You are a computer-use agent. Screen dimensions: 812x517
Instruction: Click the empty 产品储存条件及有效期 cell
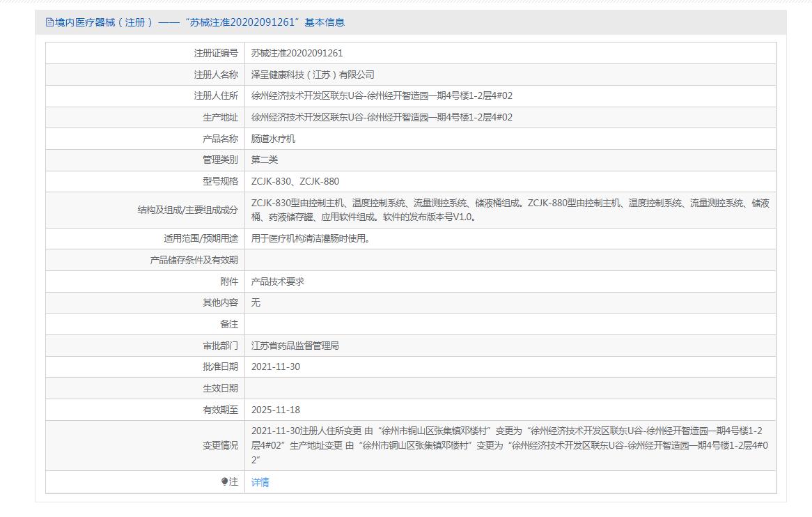510,260
